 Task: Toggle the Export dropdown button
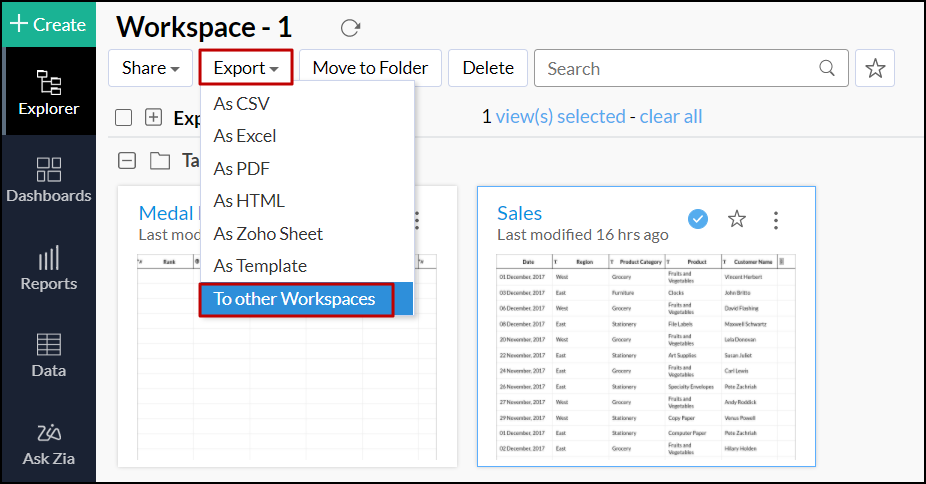point(246,68)
